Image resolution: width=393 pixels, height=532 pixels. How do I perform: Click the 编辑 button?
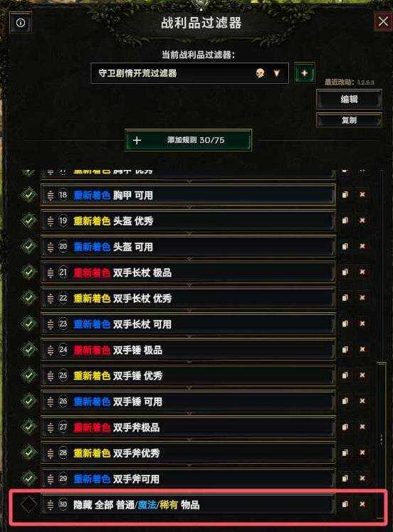click(x=349, y=99)
